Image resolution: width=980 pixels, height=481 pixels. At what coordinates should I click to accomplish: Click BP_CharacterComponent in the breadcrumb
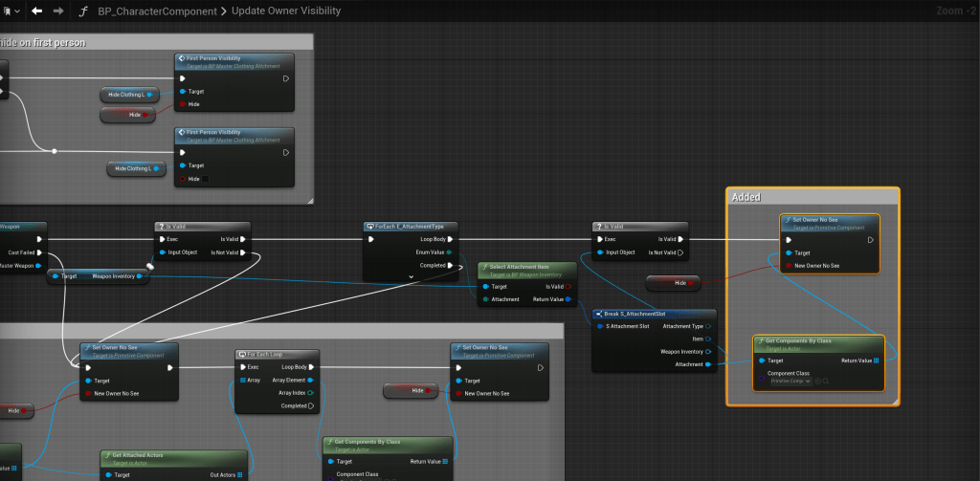(x=158, y=11)
